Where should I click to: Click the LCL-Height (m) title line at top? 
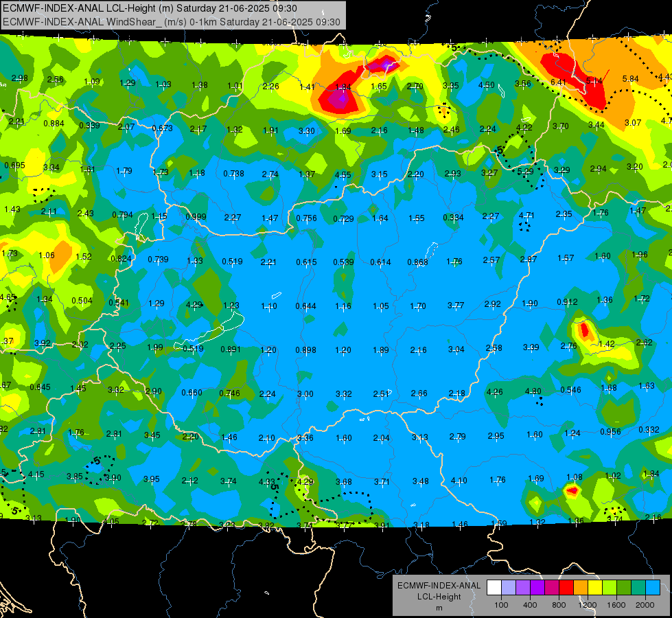pyautogui.click(x=150, y=8)
